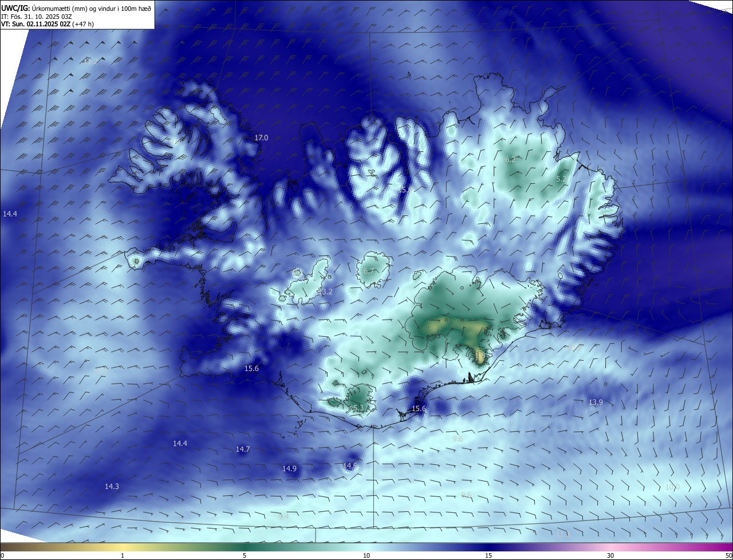Screen dimensions: 733x560
Task: Click the '1' tick on the color scale
Action: (x=123, y=555)
